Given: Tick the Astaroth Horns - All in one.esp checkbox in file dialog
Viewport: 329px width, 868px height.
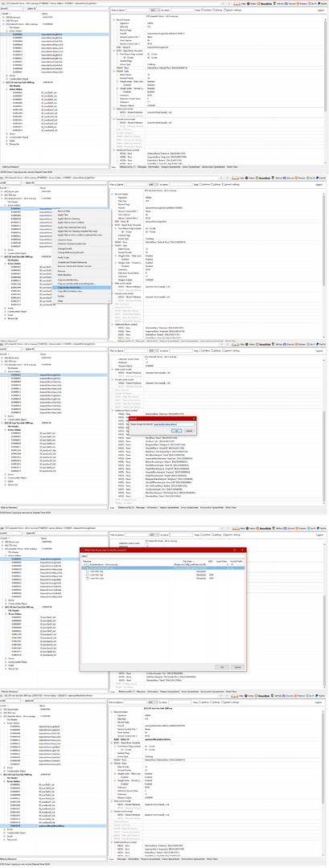Looking at the screenshot, I should [88, 564].
